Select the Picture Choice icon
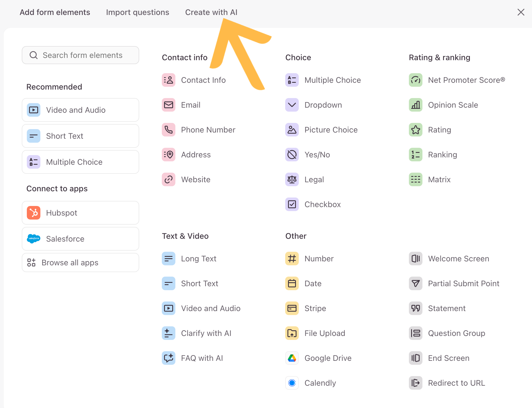The width and height of the screenshot is (532, 408). point(292,130)
